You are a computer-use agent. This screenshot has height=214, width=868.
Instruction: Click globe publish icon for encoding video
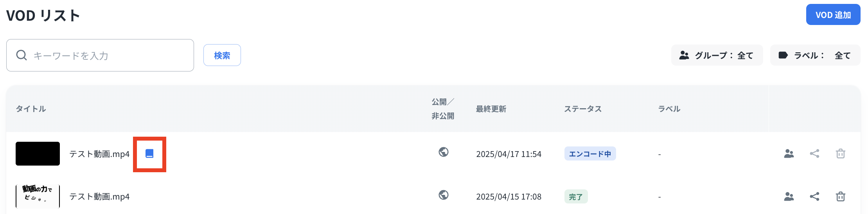[x=443, y=152]
